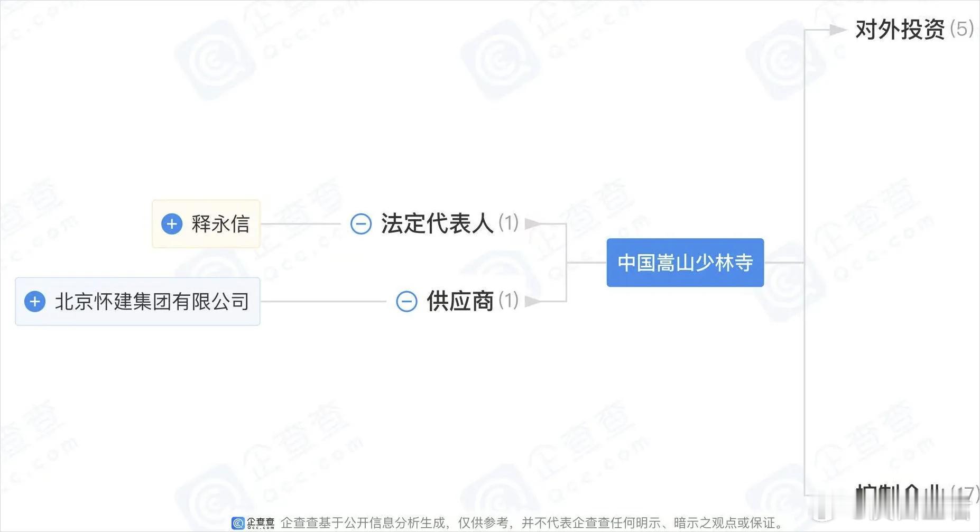
Task: Expand 北京怀建集团有限公司 with its plus icon
Action: pyautogui.click(x=35, y=302)
